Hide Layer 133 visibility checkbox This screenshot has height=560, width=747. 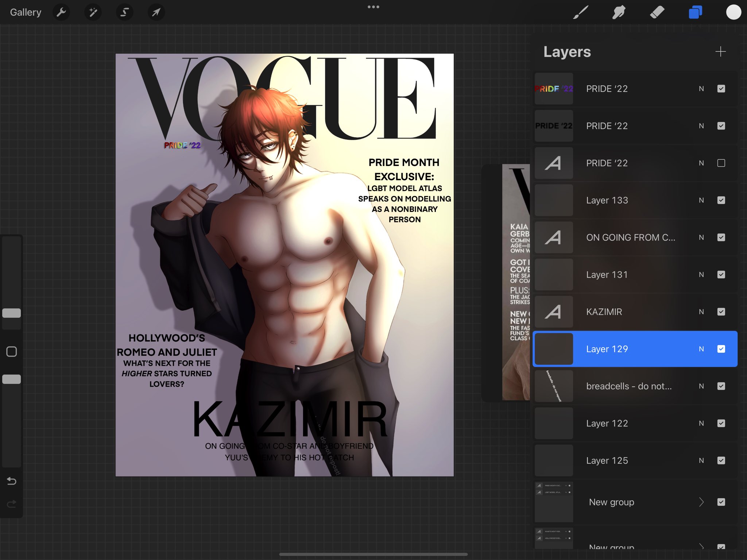click(721, 200)
